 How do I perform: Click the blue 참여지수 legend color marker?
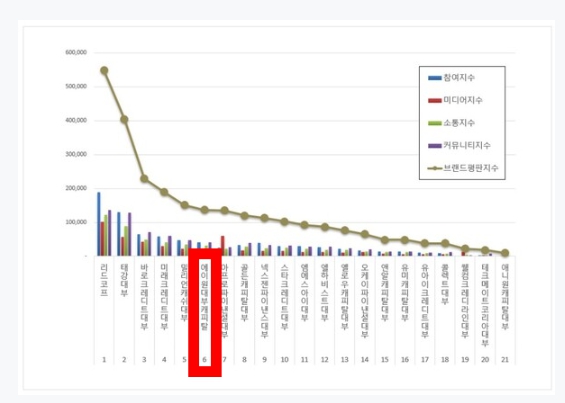tap(435, 78)
